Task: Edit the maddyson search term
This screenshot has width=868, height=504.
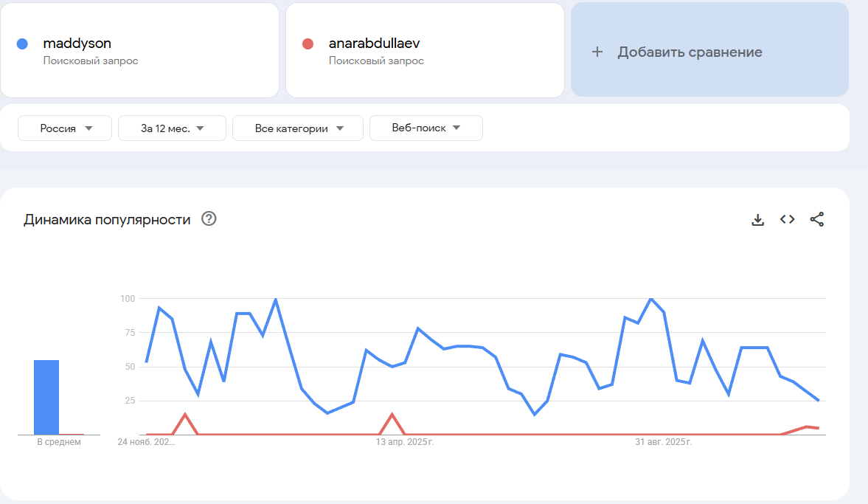Action: 77,44
